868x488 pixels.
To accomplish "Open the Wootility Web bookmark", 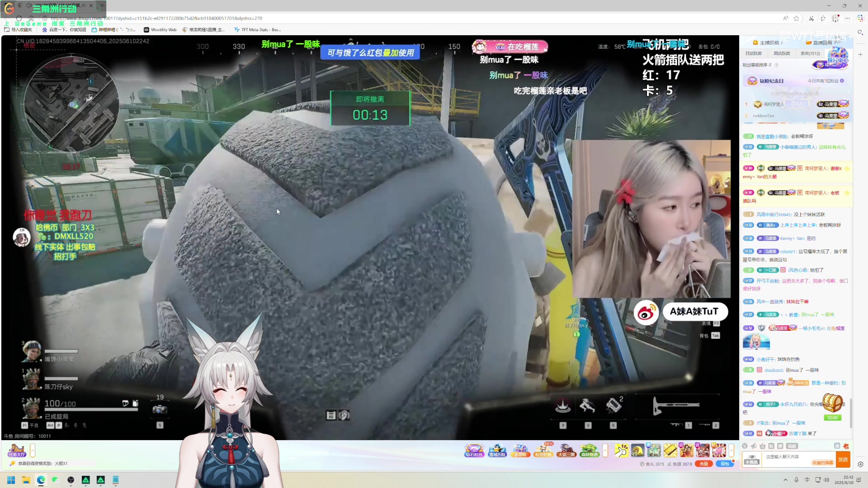I will click(160, 30).
